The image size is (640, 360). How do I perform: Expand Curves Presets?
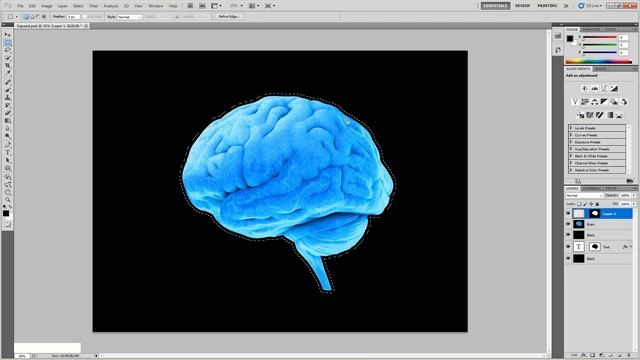pyautogui.click(x=571, y=135)
